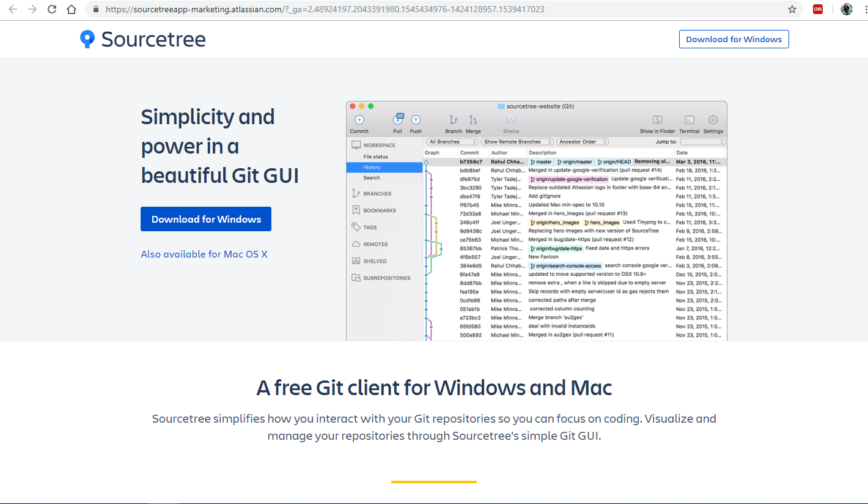868x504 pixels.
Task: Click the SHELVED sidebar icon
Action: 356,261
